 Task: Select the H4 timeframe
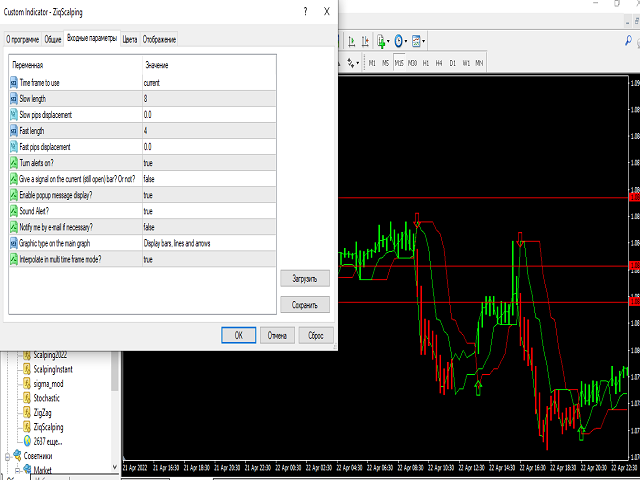point(439,63)
